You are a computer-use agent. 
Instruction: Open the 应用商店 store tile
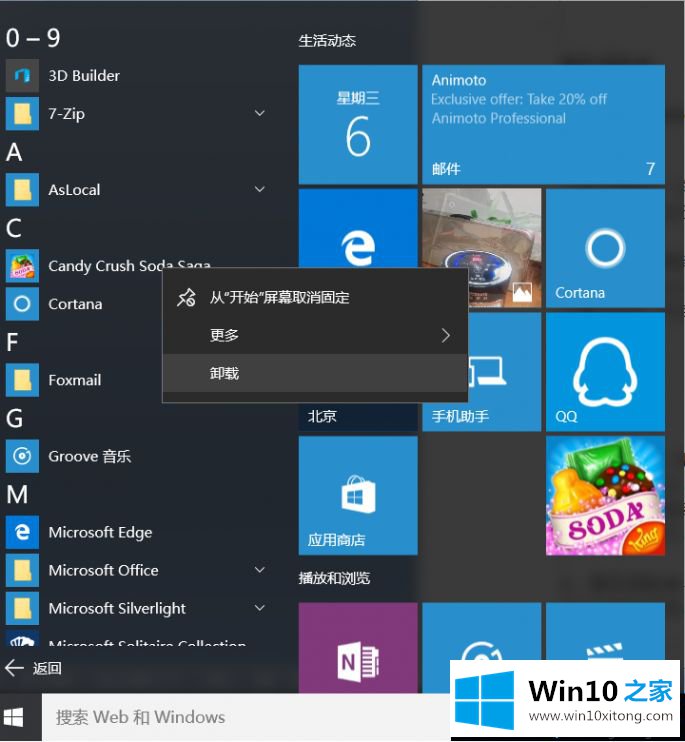[358, 495]
